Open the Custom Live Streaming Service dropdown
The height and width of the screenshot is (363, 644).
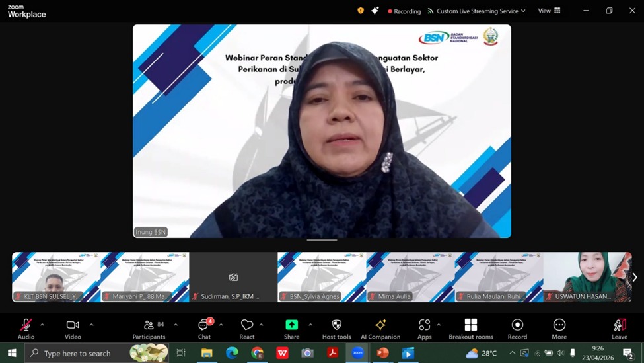pyautogui.click(x=477, y=11)
